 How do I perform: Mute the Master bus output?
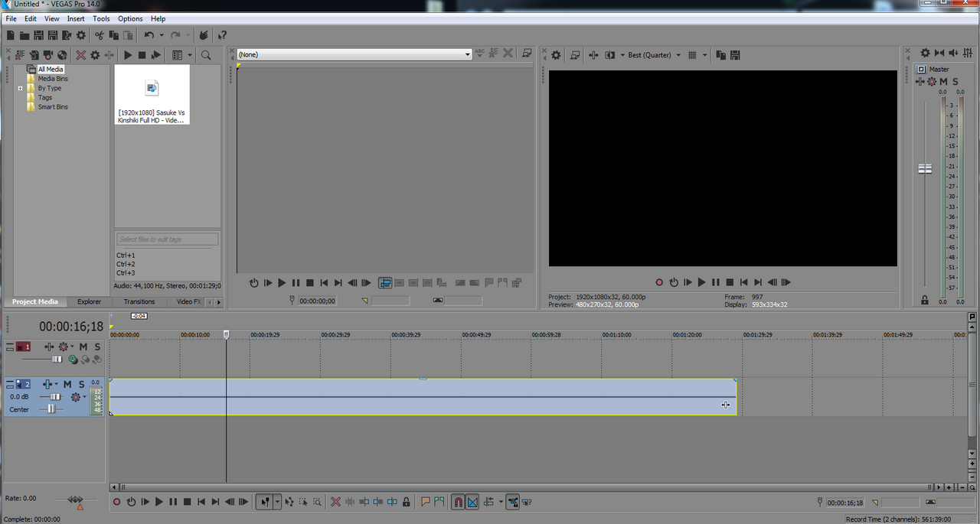[x=943, y=81]
